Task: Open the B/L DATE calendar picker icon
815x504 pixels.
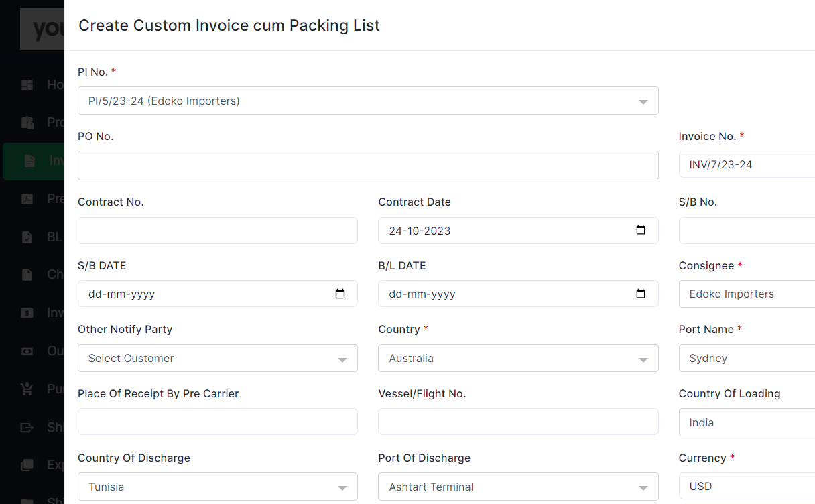Action: (x=641, y=294)
